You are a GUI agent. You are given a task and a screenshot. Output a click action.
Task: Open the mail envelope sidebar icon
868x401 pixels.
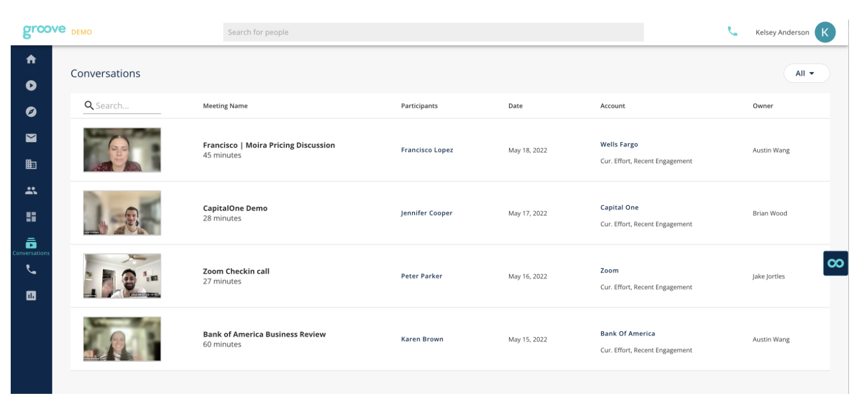31,138
